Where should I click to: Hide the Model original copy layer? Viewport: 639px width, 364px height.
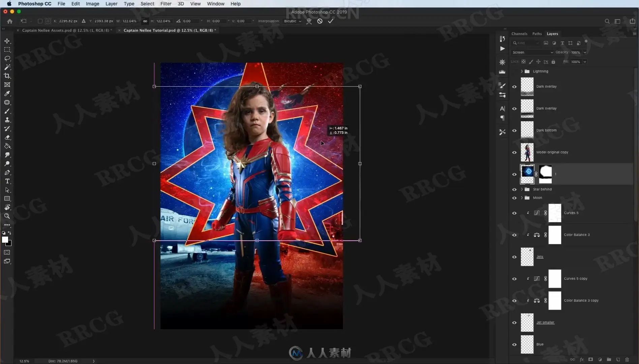(x=514, y=152)
